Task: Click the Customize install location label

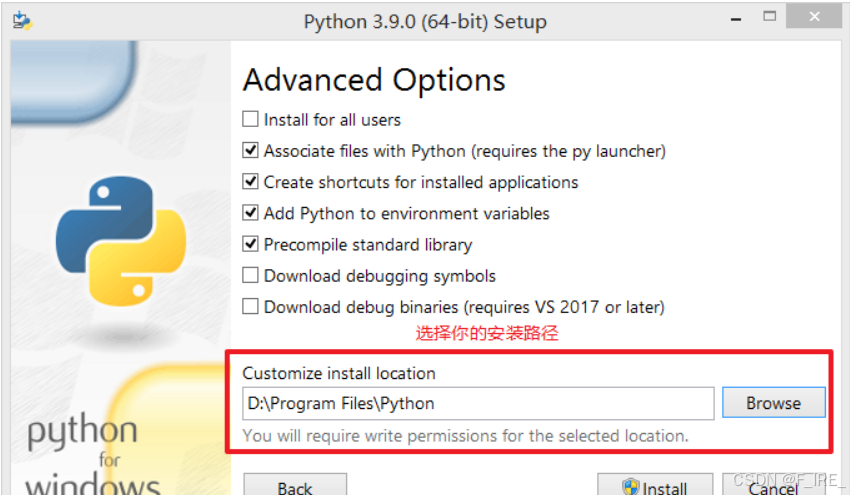Action: tap(339, 373)
